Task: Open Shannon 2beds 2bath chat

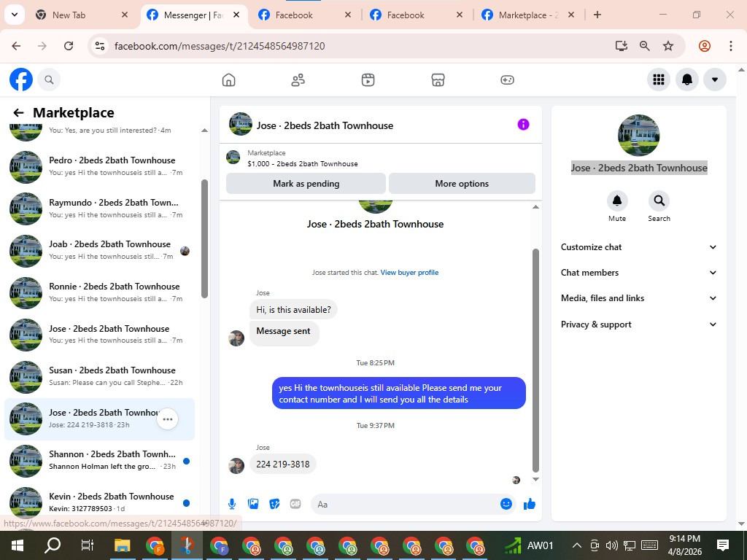Action: pos(99,461)
